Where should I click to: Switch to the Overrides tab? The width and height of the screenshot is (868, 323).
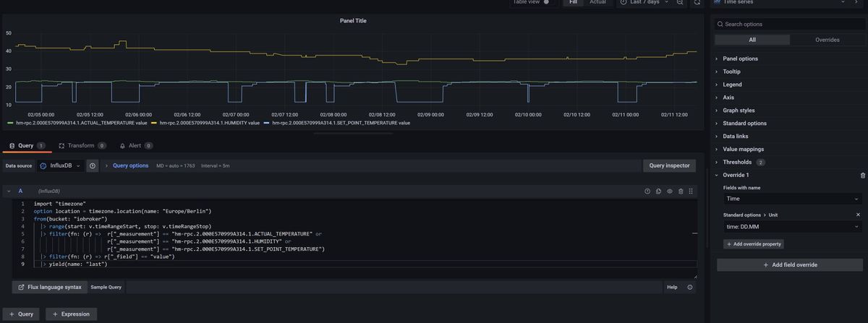tap(827, 40)
